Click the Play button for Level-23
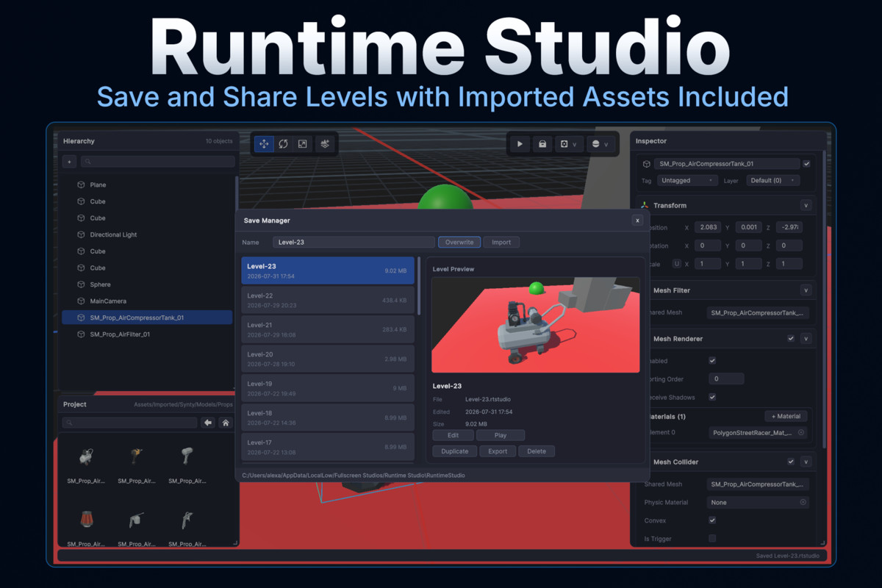The width and height of the screenshot is (882, 588). (x=501, y=435)
